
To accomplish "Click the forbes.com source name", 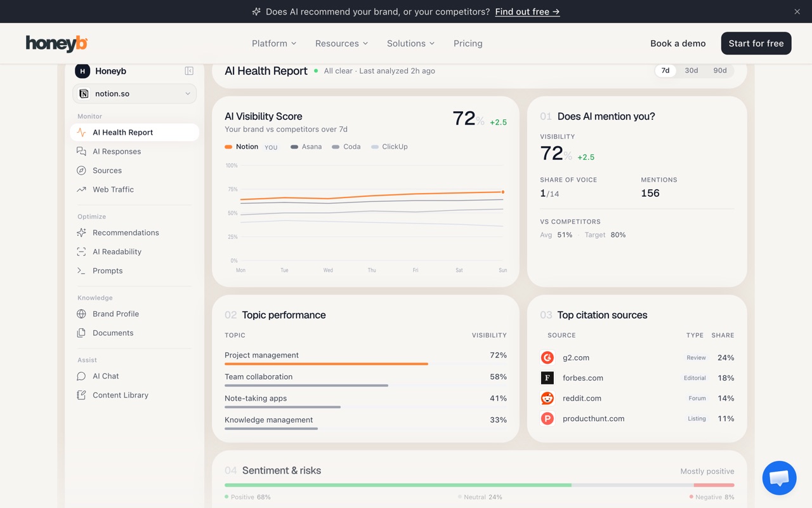I will click(583, 378).
